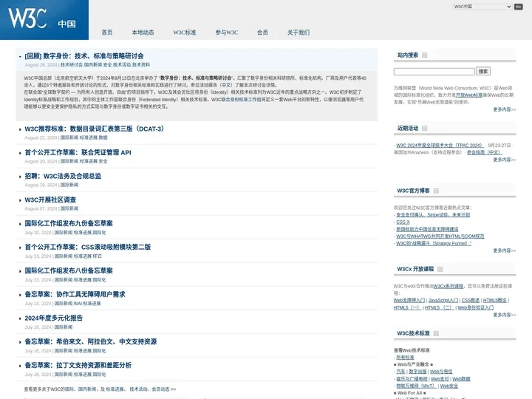This screenshot has width=532, height=399.
Task: Open the 首页 navigation tab
Action: 107,33
